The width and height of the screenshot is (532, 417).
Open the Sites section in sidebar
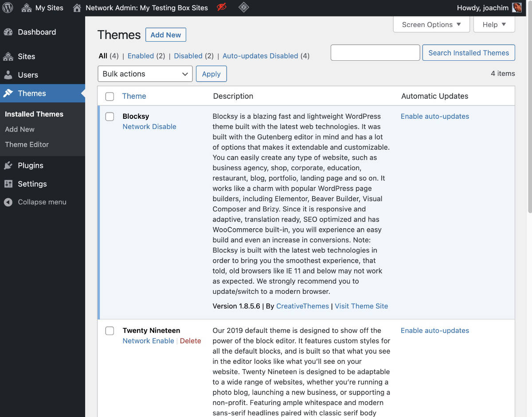point(9,56)
